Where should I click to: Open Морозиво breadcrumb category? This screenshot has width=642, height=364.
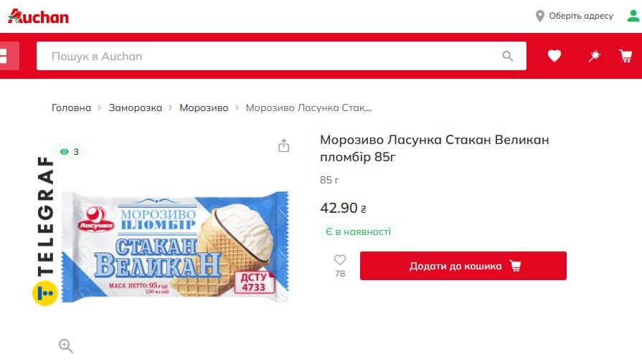204,107
